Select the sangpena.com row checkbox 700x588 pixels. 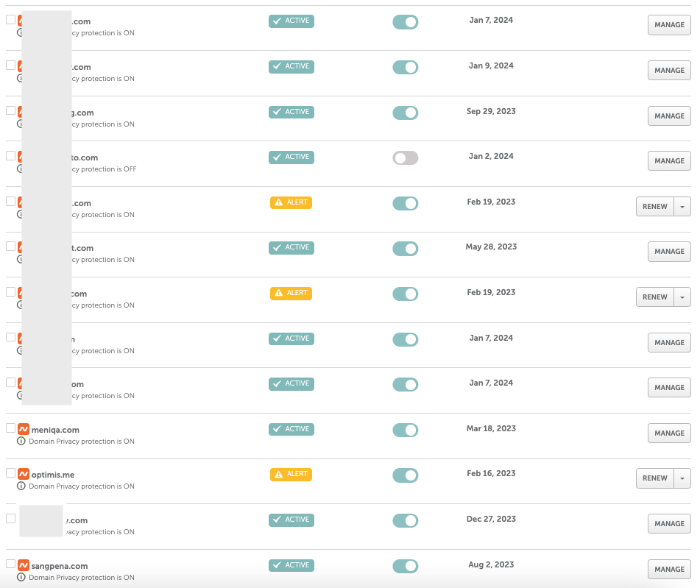[10, 564]
